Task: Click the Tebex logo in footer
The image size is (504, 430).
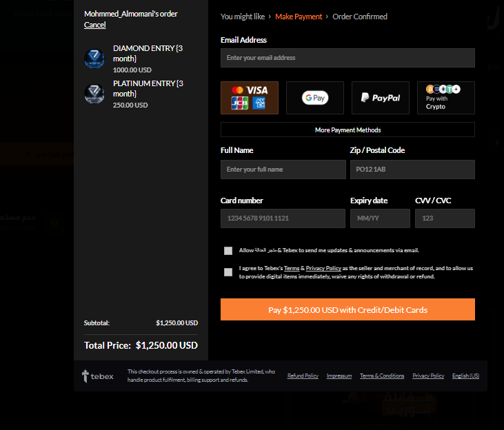Action: (98, 376)
